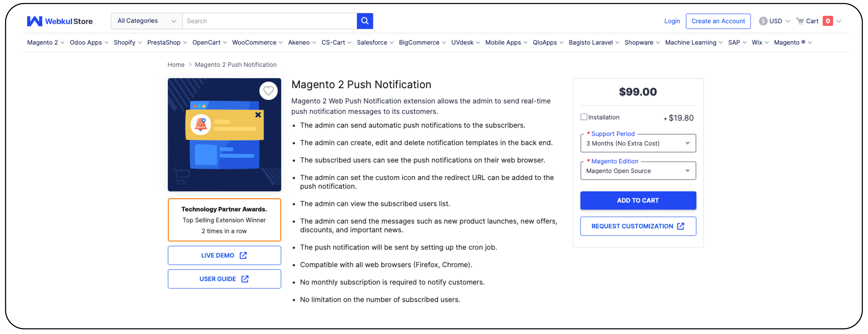868x334 pixels.
Task: Click the $99.00 price text
Action: pos(638,92)
